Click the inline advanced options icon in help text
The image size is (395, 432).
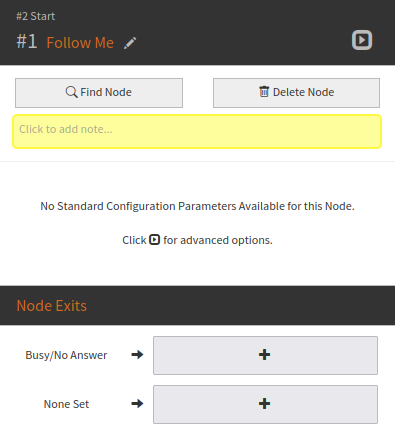point(154,240)
